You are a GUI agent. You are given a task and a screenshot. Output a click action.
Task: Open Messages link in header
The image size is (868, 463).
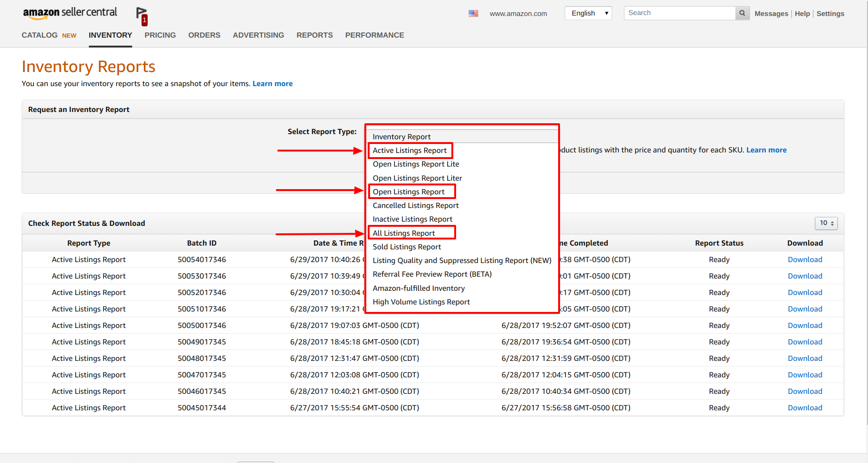pyautogui.click(x=771, y=14)
